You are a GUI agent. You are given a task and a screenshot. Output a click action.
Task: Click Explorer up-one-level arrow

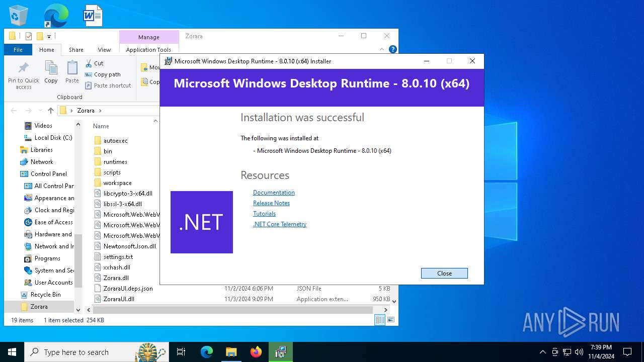click(x=50, y=111)
